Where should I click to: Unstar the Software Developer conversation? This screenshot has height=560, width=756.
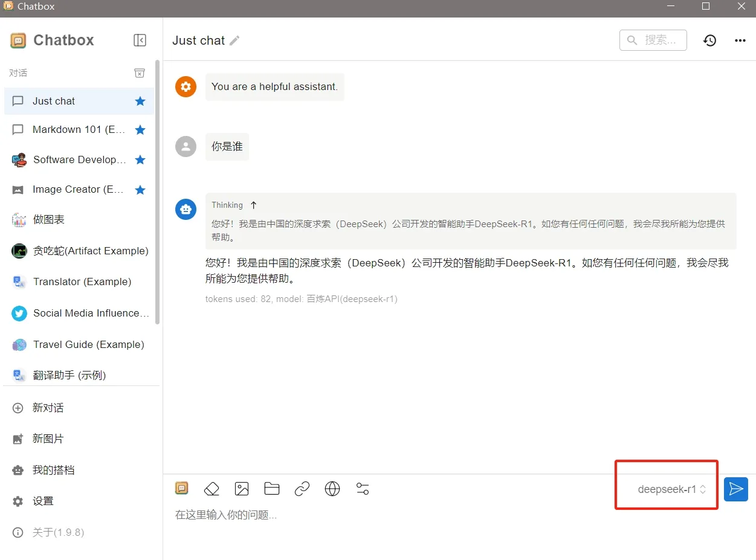coord(140,159)
